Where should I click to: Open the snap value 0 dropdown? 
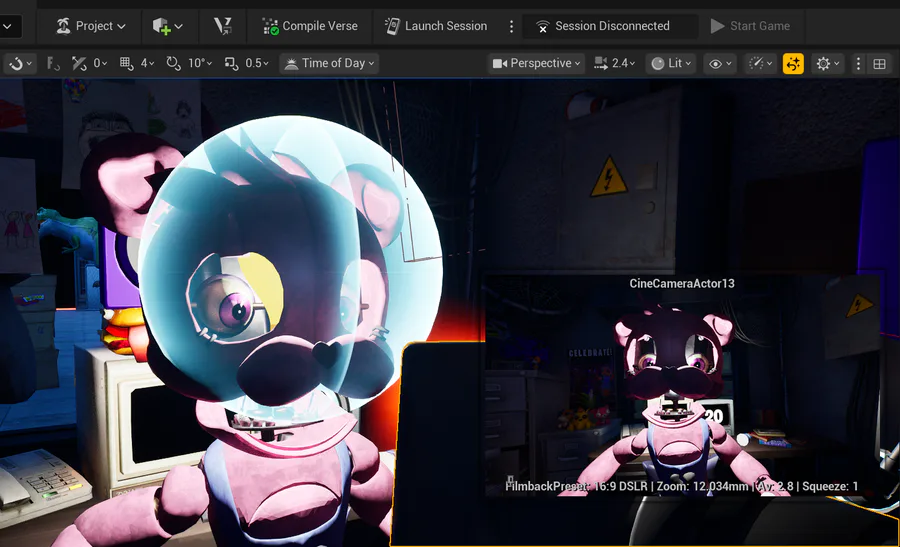100,63
